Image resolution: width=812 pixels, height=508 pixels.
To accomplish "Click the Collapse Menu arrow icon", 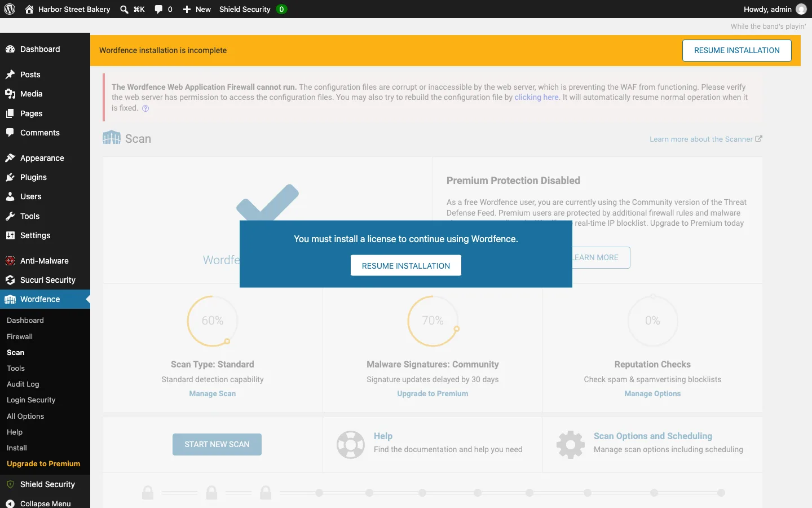I will point(10,503).
